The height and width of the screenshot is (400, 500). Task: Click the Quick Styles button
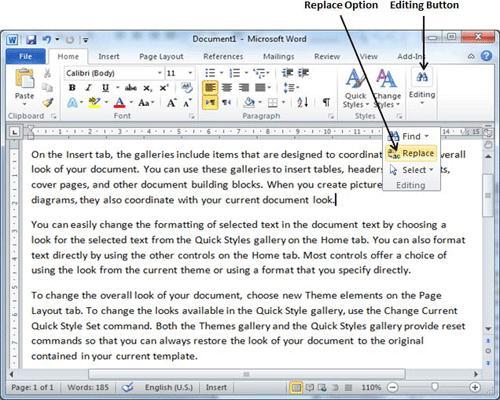click(x=355, y=88)
